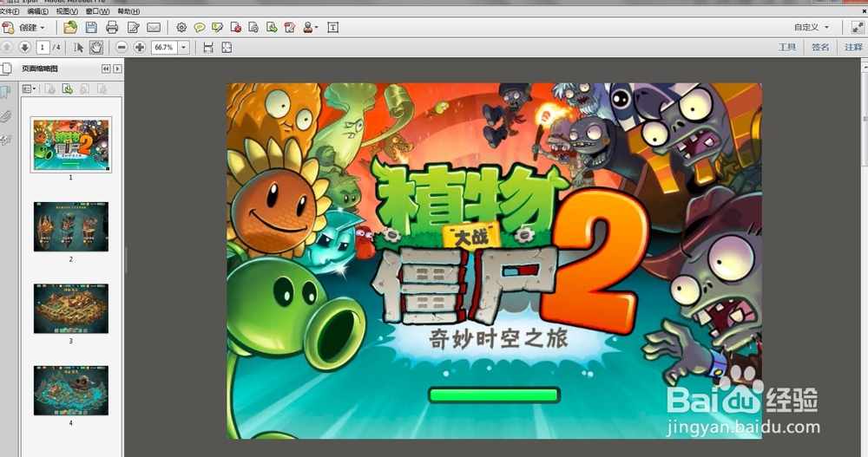Click the page thumbnails panel icon
Screen dimensions: 868x457
(x=6, y=69)
